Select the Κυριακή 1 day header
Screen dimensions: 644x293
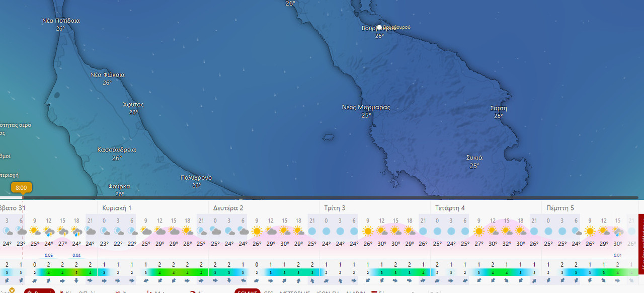pyautogui.click(x=117, y=208)
